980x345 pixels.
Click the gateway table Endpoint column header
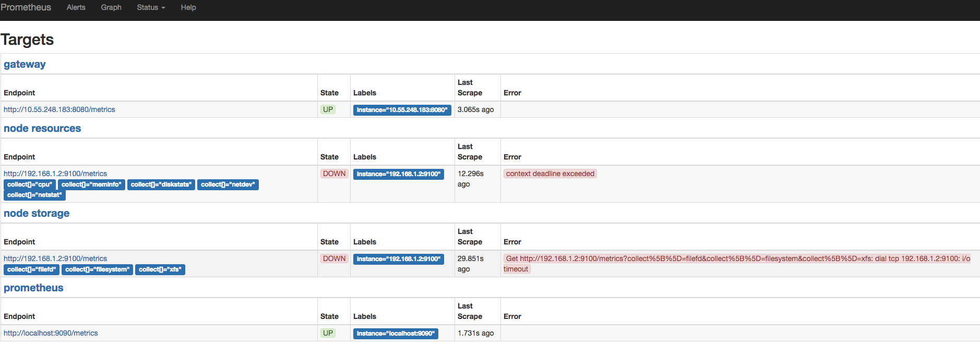tap(19, 93)
